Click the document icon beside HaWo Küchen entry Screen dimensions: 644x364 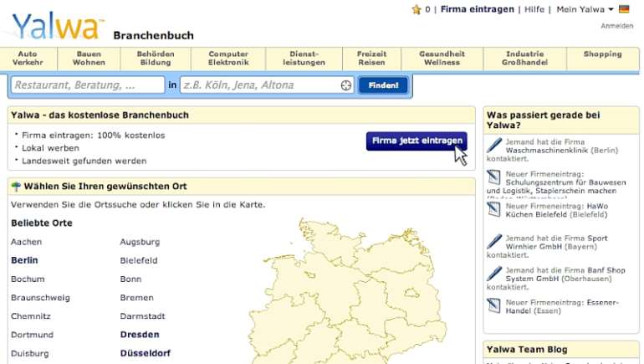click(493, 209)
